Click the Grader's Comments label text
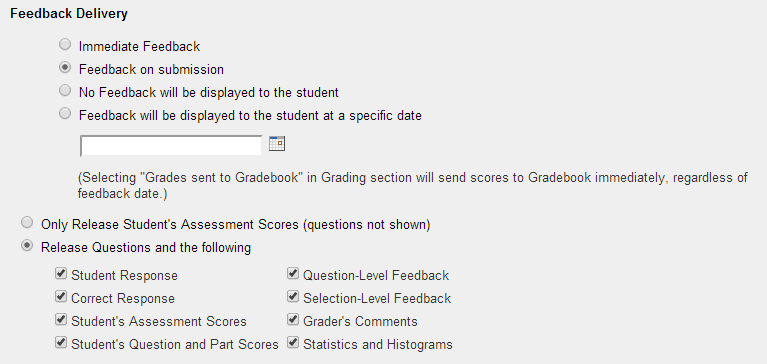Image resolution: width=767 pixels, height=364 pixels. (x=360, y=321)
